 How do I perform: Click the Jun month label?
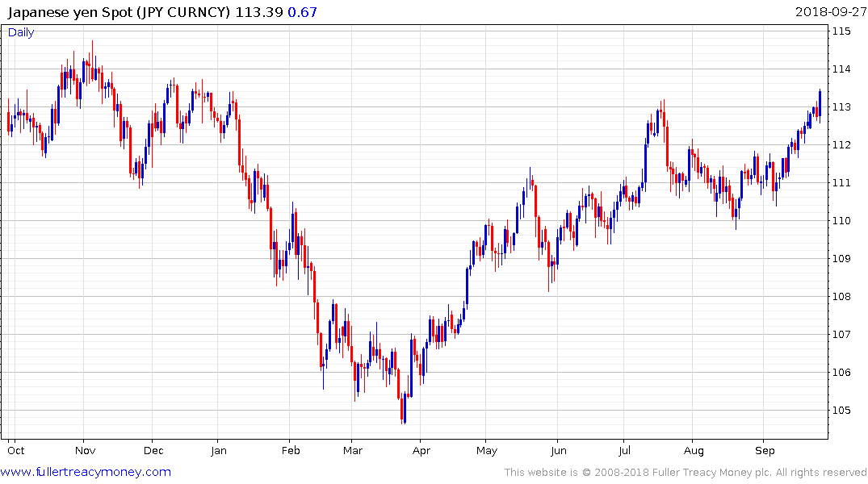pyautogui.click(x=559, y=451)
